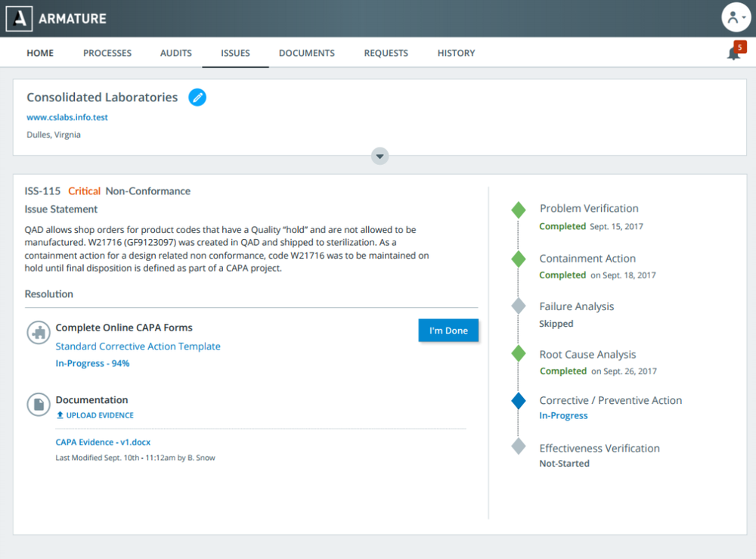Select the Corrective / Preventive Action diamond
The image size is (756, 559).
[518, 401]
